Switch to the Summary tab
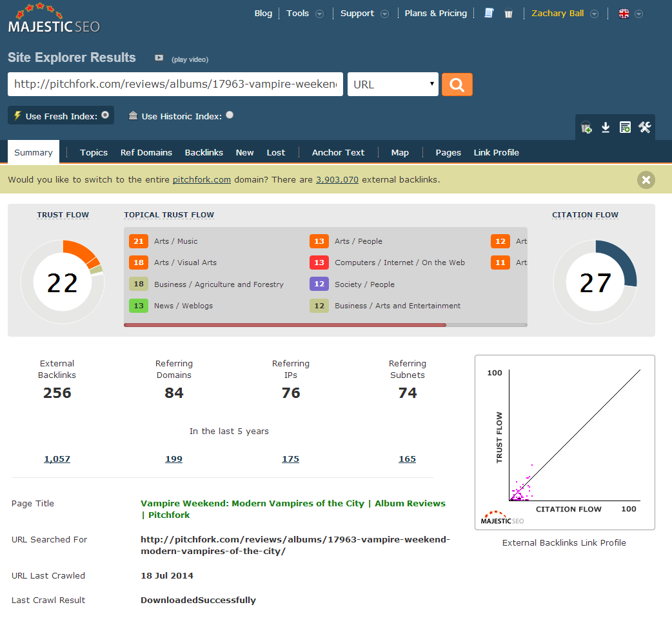Viewport: 672px width, 625px height. (34, 153)
